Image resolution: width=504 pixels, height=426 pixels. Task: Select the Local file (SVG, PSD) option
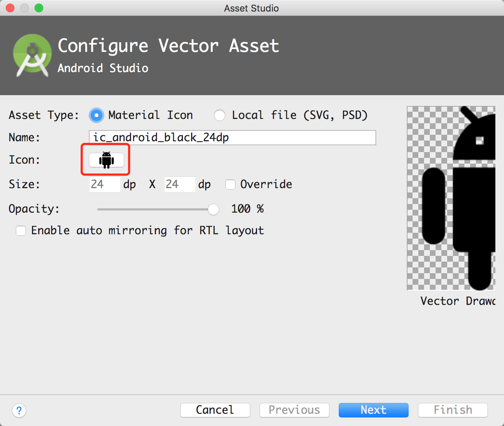220,115
